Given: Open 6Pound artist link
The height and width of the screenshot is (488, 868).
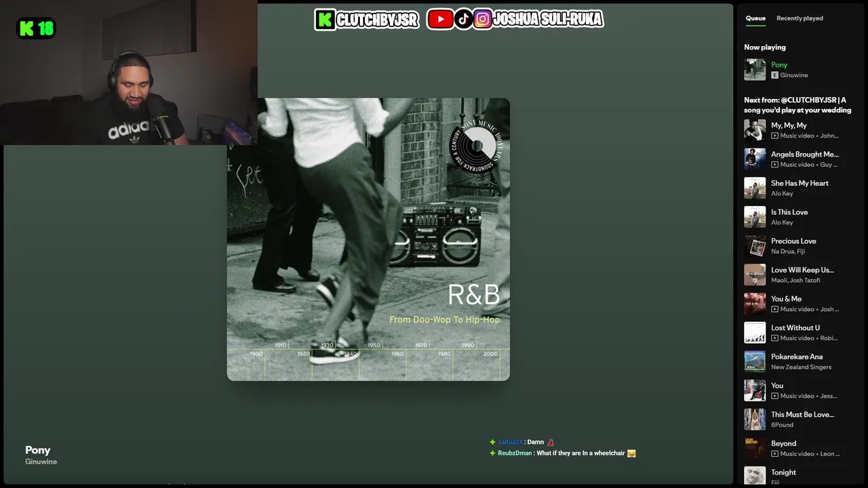Looking at the screenshot, I should pyautogui.click(x=782, y=425).
